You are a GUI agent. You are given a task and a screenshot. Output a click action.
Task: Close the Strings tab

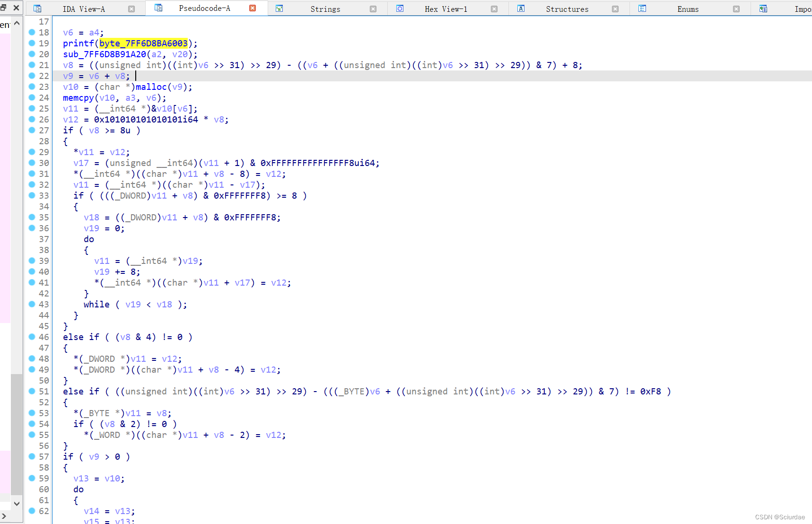tap(373, 9)
